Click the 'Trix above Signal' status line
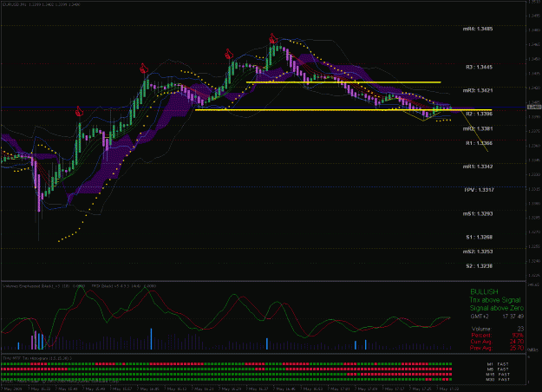The image size is (542, 392). coord(495,300)
